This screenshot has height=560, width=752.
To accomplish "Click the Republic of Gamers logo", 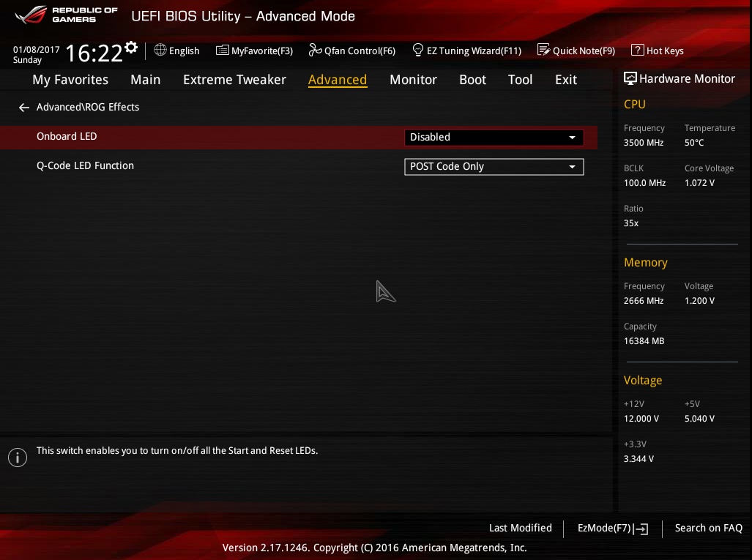I will pos(67,15).
